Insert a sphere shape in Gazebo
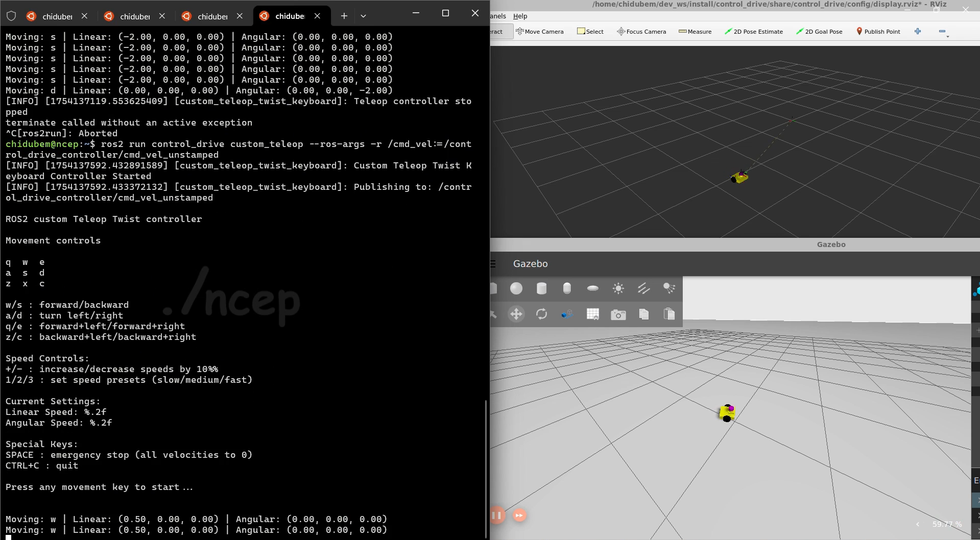Image resolution: width=980 pixels, height=540 pixels. (516, 288)
